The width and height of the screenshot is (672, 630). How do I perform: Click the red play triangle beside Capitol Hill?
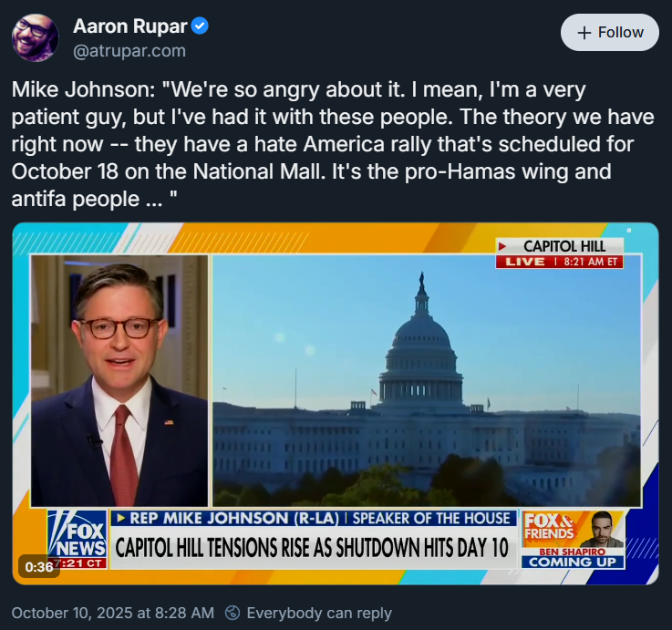click(502, 246)
